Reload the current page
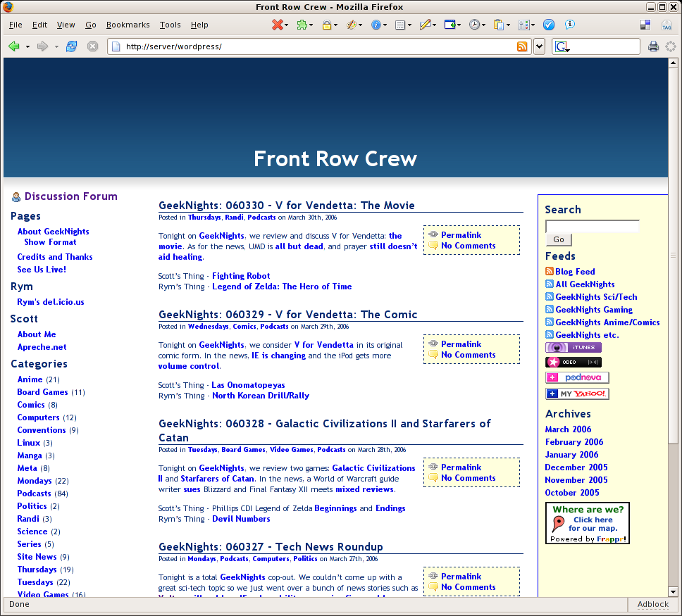682x616 pixels. coord(71,46)
